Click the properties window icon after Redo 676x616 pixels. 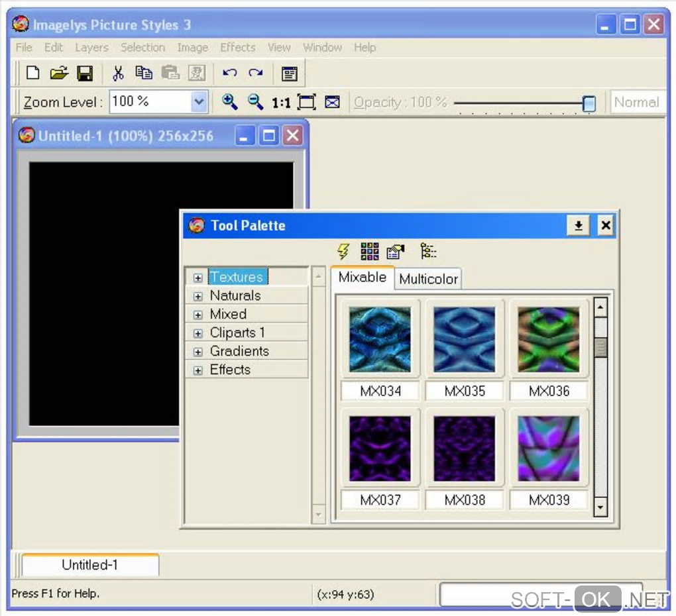pos(289,74)
